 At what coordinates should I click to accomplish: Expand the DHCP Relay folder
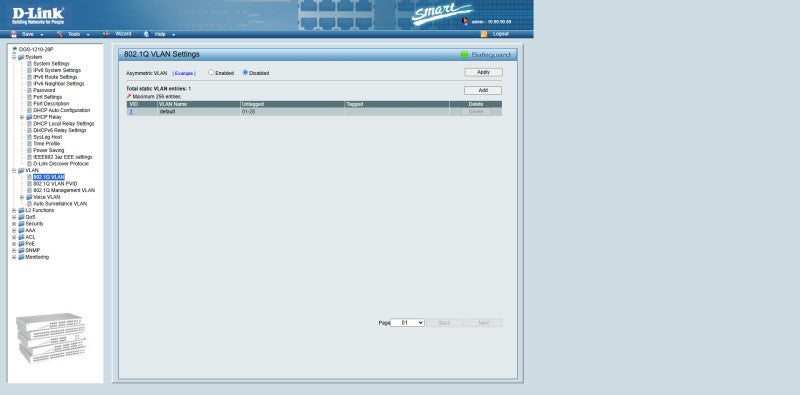pyautogui.click(x=22, y=117)
